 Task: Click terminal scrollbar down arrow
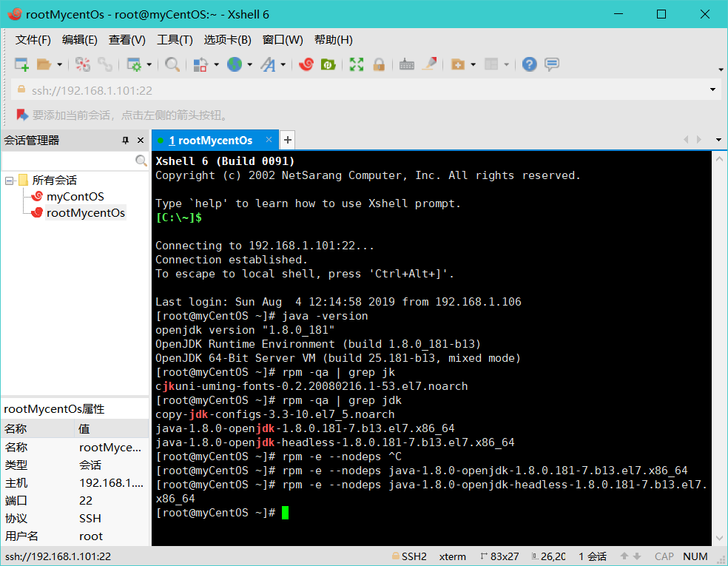tap(719, 539)
